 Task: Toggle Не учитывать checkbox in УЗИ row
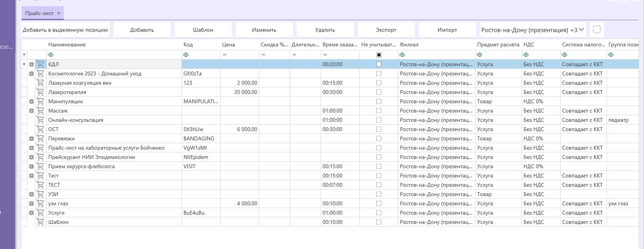click(379, 194)
